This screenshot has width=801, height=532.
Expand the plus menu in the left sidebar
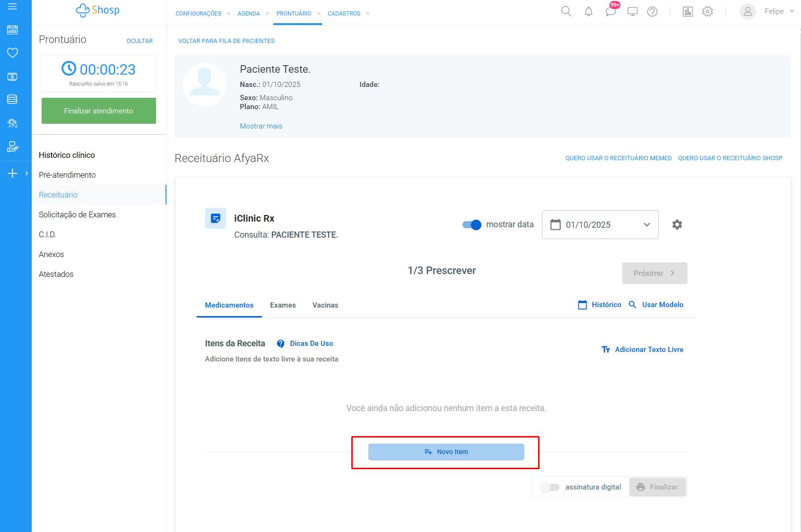[x=13, y=173]
